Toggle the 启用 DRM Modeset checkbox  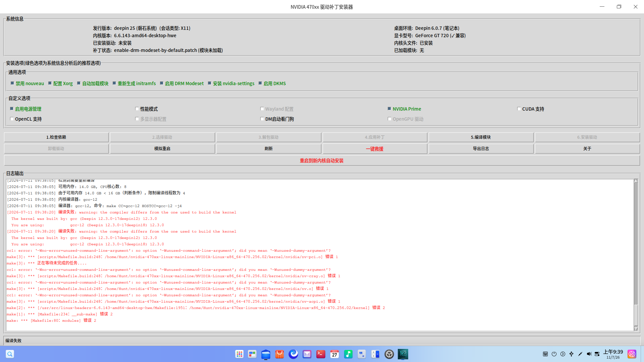point(162,83)
